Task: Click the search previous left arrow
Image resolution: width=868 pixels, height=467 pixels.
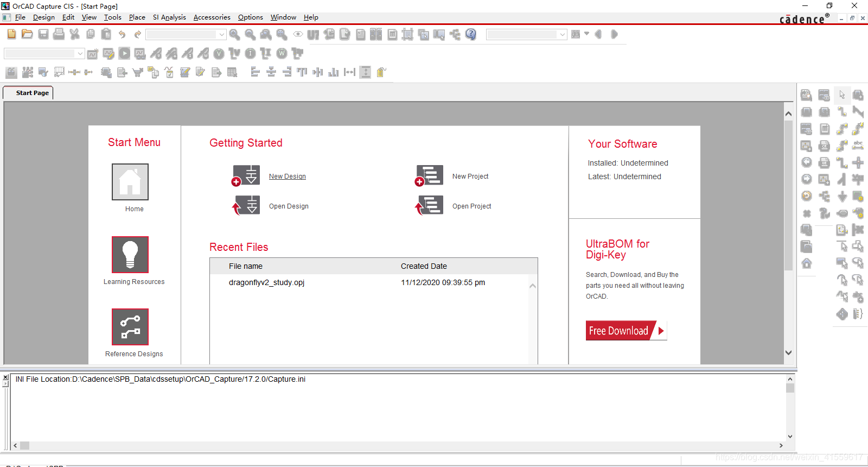Action: click(x=598, y=34)
